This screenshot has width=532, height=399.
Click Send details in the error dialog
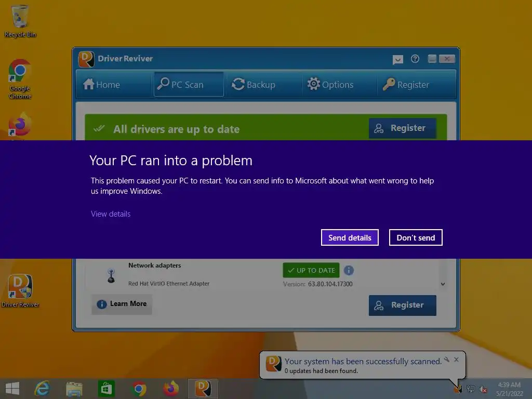click(350, 237)
